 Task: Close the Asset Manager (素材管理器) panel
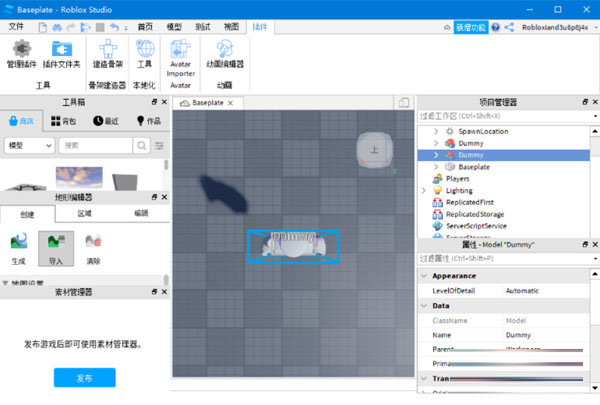click(165, 292)
